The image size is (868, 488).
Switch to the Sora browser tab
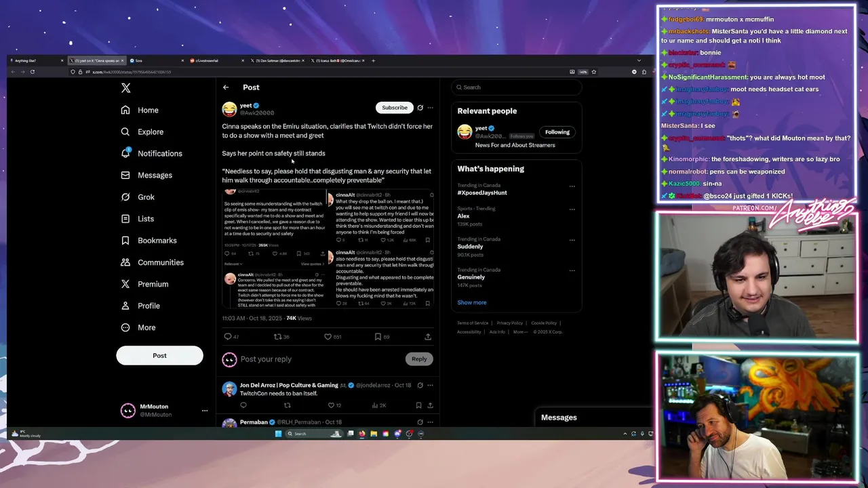point(157,60)
